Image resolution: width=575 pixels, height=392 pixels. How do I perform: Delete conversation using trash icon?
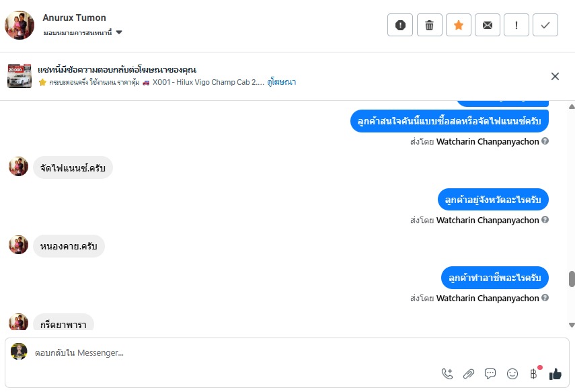430,25
